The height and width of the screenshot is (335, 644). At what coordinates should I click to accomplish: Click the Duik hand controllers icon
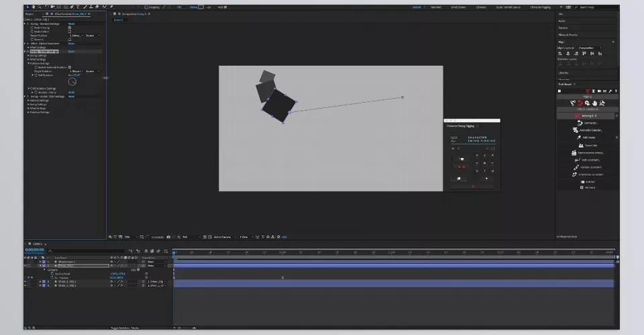[595, 103]
